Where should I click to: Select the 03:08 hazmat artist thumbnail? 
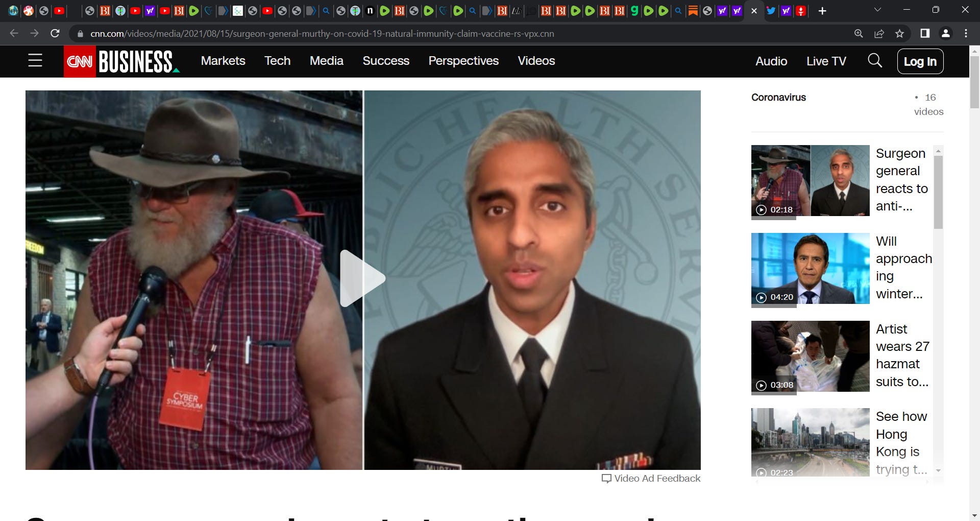tap(810, 356)
